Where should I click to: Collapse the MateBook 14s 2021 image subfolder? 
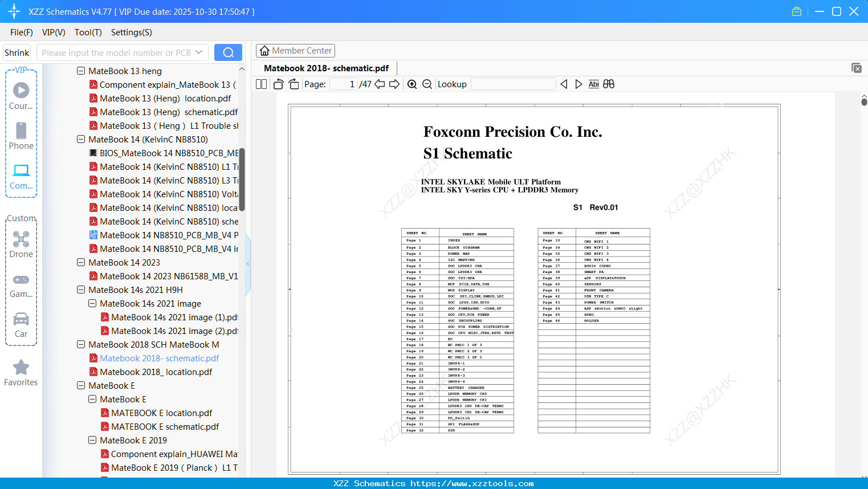92,304
